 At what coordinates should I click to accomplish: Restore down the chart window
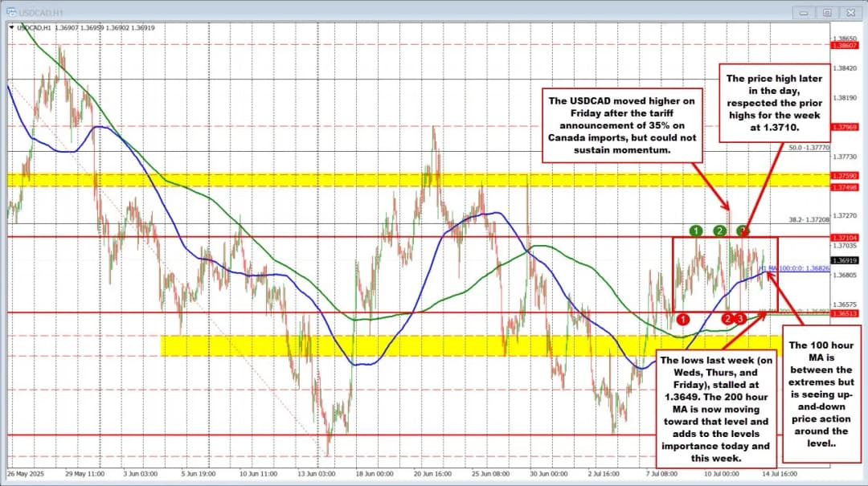(826, 12)
